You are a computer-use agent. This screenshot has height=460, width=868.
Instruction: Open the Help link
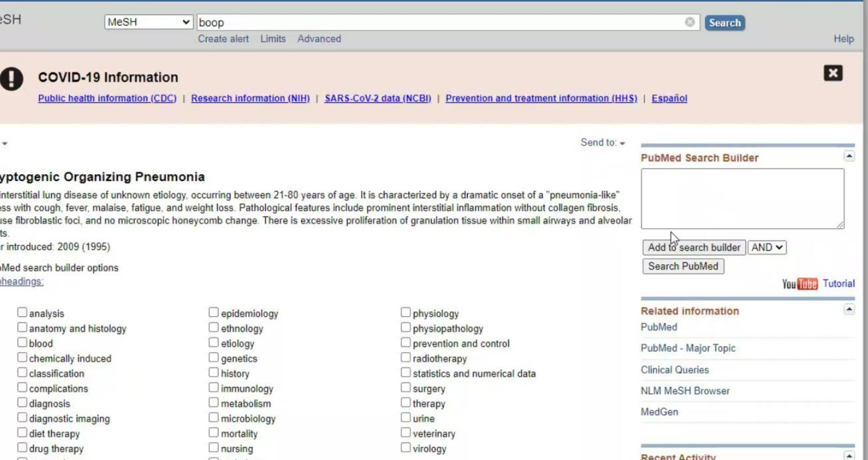(x=843, y=39)
